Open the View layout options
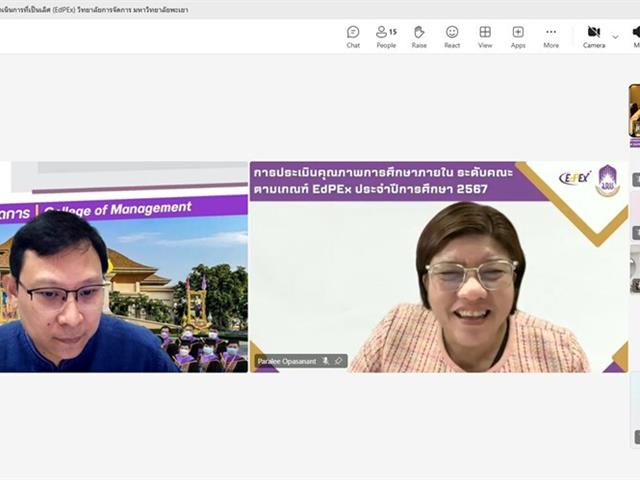 (x=485, y=37)
